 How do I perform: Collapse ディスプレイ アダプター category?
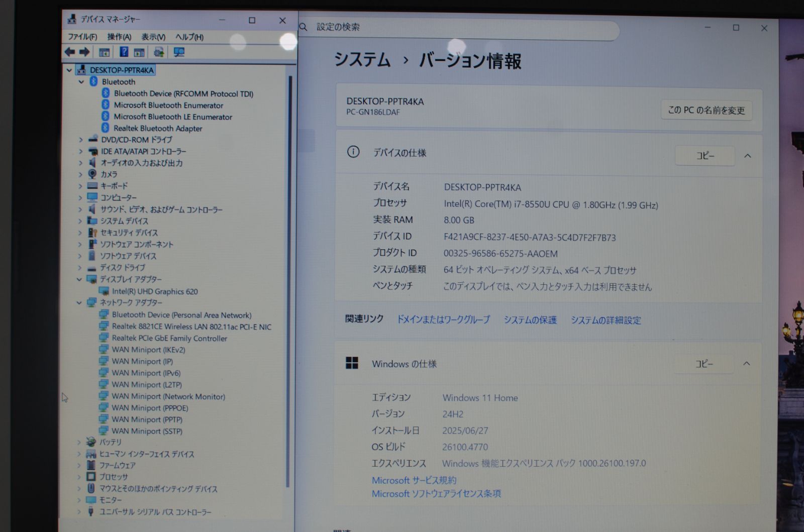(79, 279)
